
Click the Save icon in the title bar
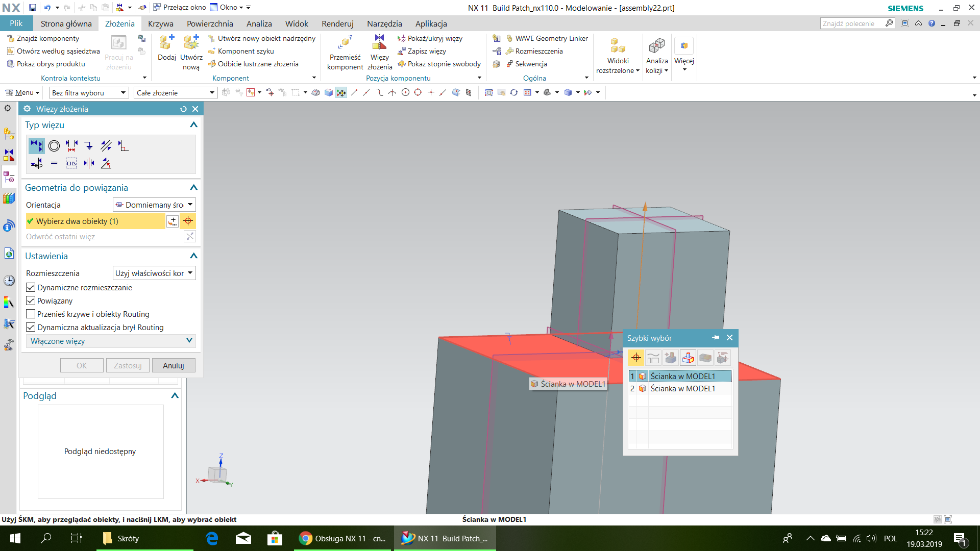pos(32,8)
